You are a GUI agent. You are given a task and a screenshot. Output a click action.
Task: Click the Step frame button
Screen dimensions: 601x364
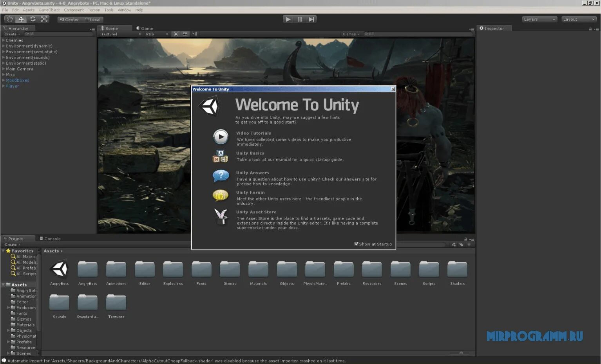[x=311, y=19]
